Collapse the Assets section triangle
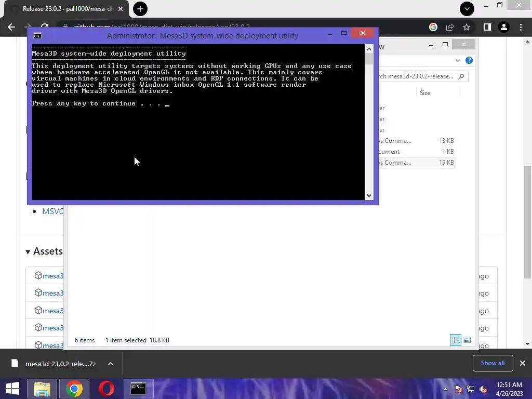 (x=28, y=252)
